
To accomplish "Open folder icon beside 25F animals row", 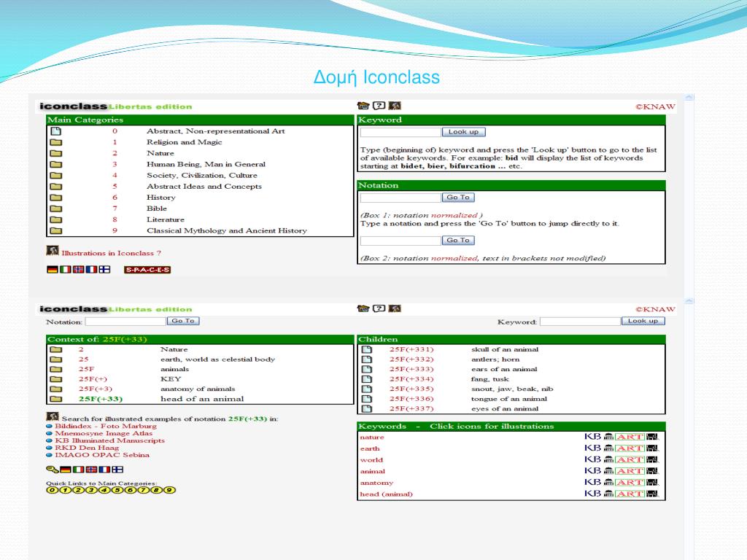I will click(55, 369).
